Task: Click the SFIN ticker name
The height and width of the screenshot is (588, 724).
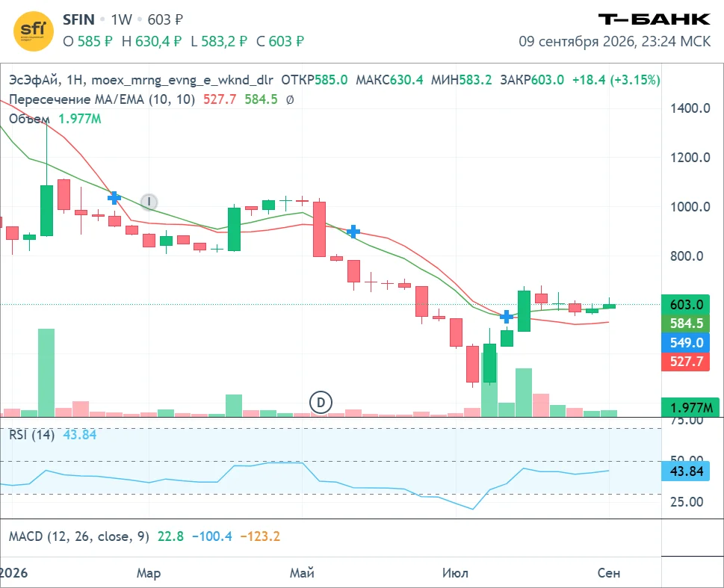Action: (78, 20)
